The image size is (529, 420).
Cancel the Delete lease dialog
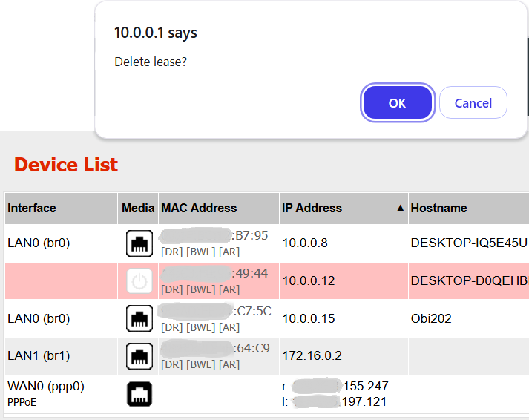pos(473,102)
